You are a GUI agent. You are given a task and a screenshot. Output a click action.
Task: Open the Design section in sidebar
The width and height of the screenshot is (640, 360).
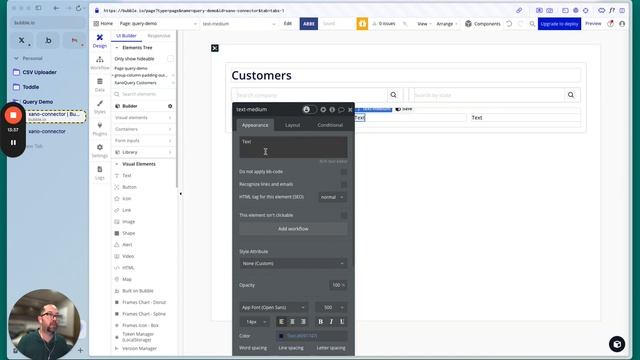[x=100, y=41]
